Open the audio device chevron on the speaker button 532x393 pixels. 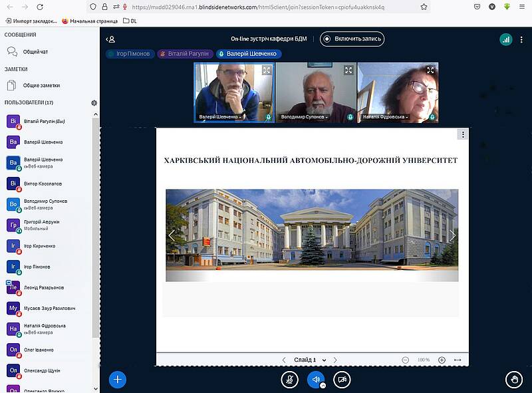(323, 386)
